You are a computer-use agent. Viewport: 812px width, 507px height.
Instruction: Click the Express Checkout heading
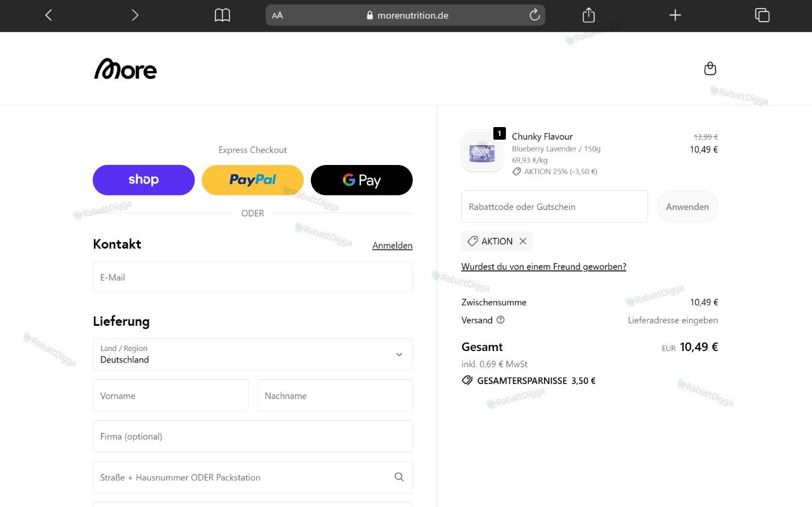253,150
